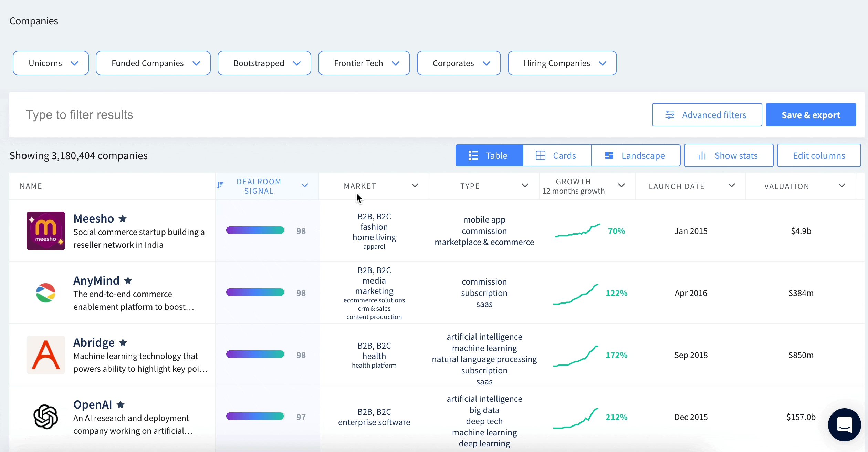
Task: Click the NAME column header
Action: tap(31, 186)
